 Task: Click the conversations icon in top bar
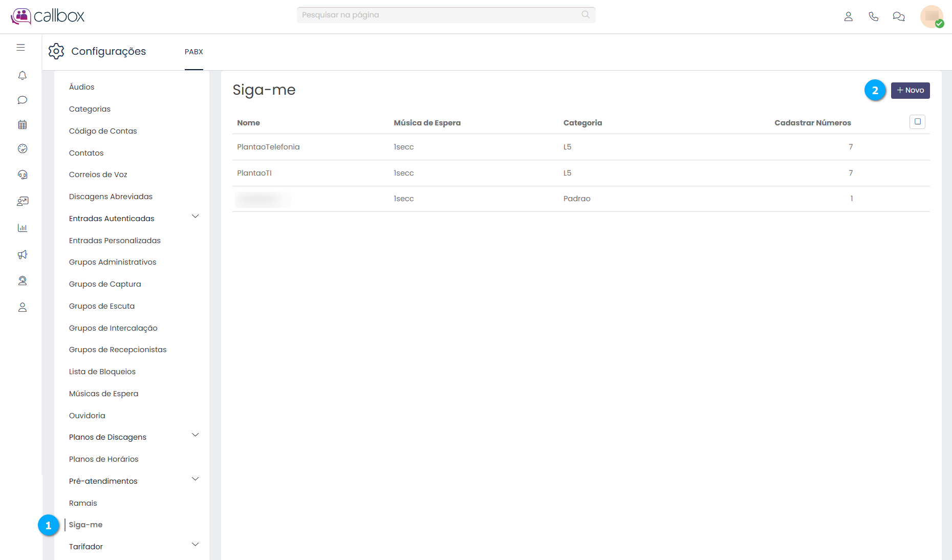point(898,16)
